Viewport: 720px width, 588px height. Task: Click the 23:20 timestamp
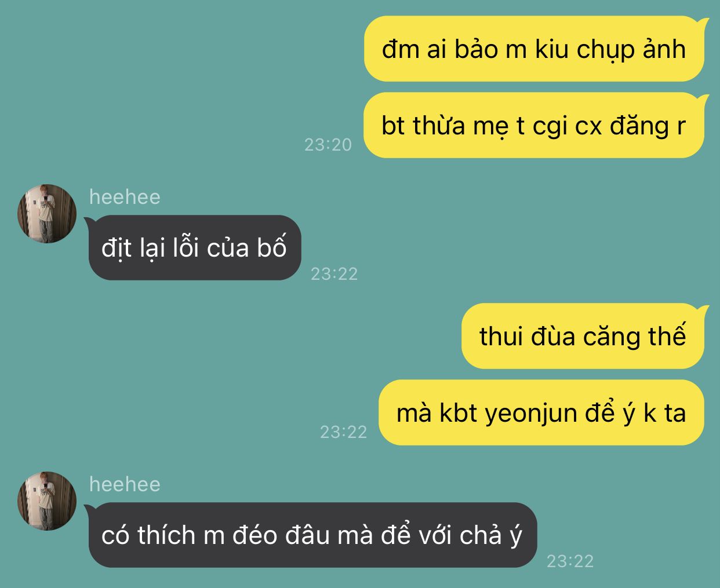coord(328,145)
